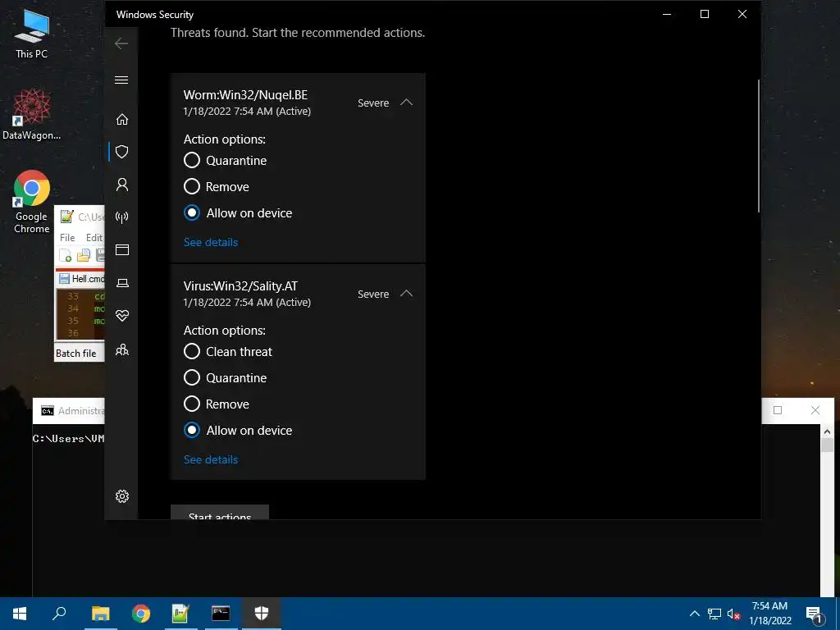Viewport: 840px width, 630px height.
Task: Open the Windows Start menu
Action: [x=20, y=614]
